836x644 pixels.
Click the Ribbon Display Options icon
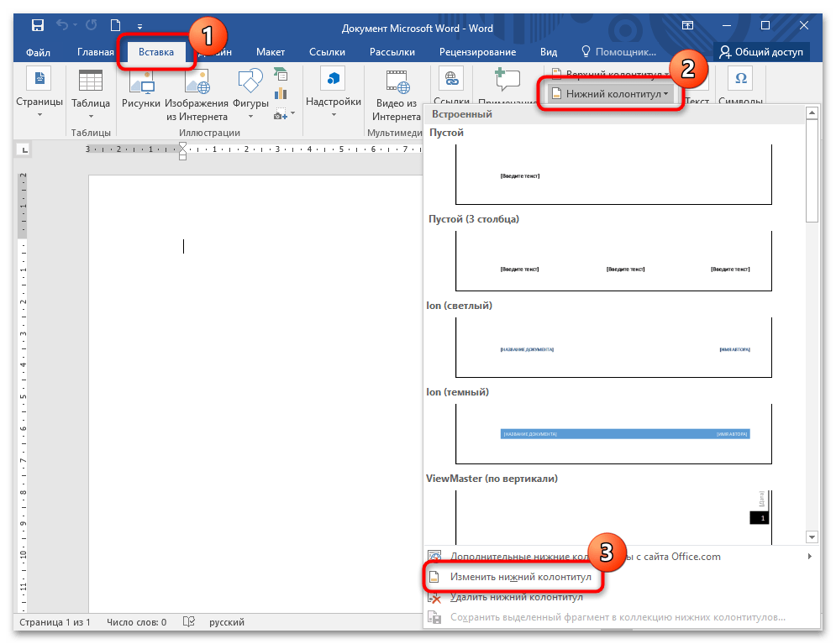[x=688, y=25]
